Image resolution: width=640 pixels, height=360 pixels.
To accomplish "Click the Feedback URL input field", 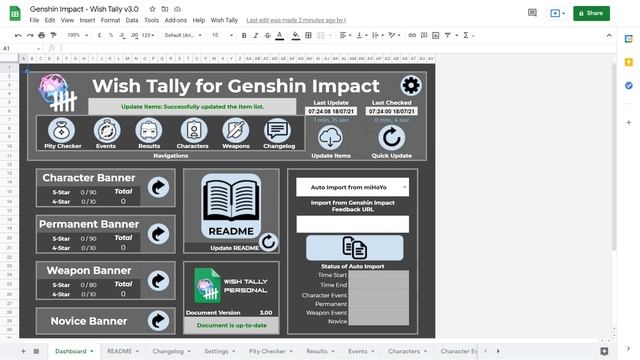I will [x=352, y=224].
